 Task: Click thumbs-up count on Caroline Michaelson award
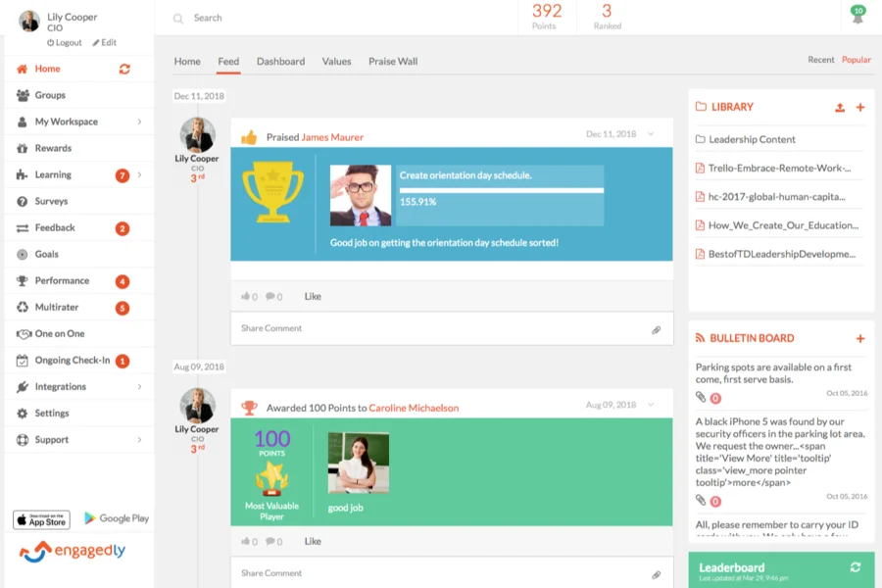point(249,541)
